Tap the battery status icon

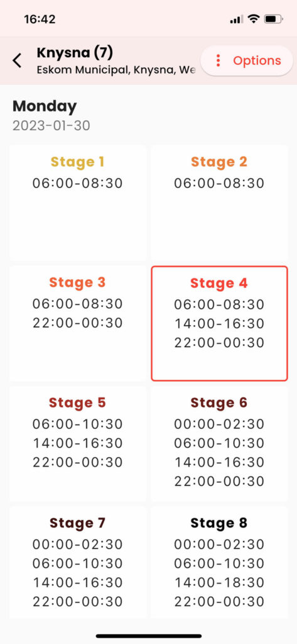[274, 19]
